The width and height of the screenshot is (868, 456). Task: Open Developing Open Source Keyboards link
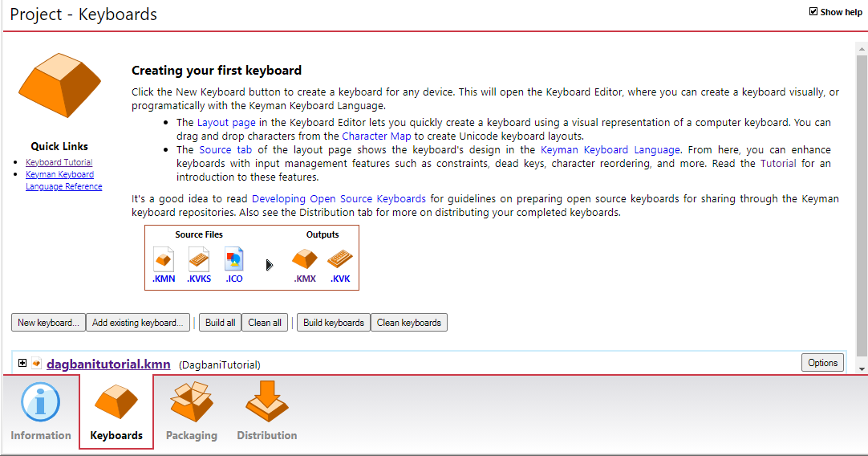339,199
